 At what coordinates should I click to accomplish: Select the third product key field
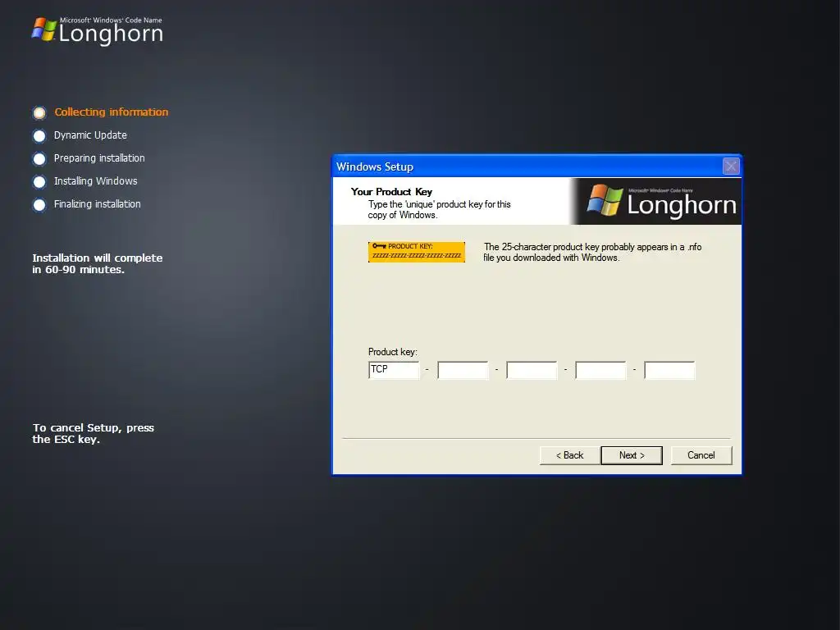coord(532,370)
